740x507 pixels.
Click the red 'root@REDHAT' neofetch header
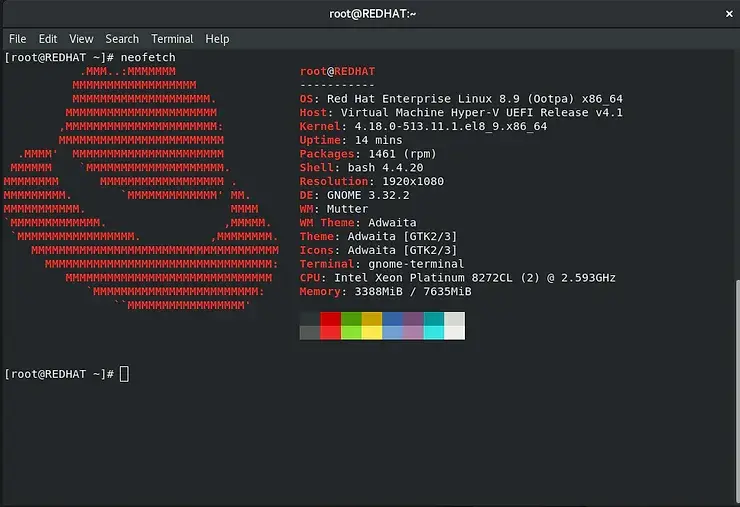coord(337,71)
